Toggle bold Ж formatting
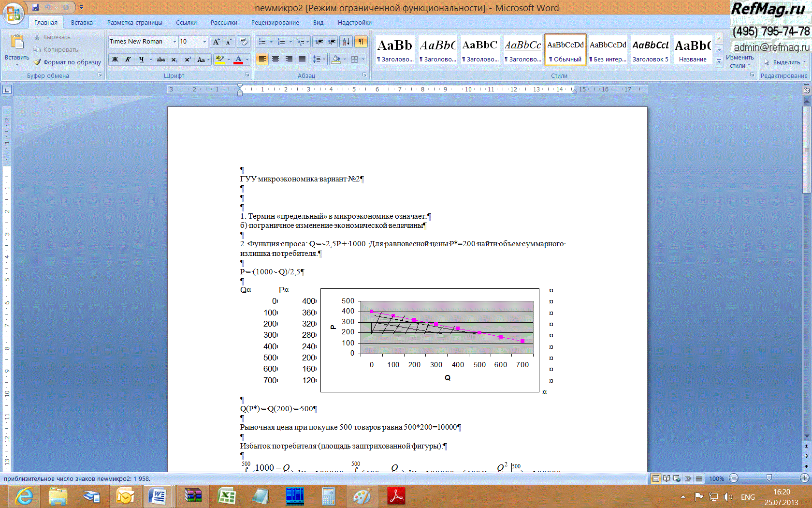Screen dimensions: 812x508 coord(115,60)
